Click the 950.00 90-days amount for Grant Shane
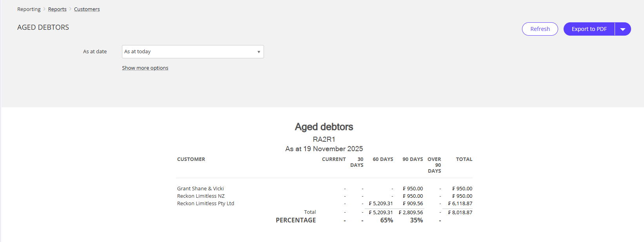 point(413,188)
